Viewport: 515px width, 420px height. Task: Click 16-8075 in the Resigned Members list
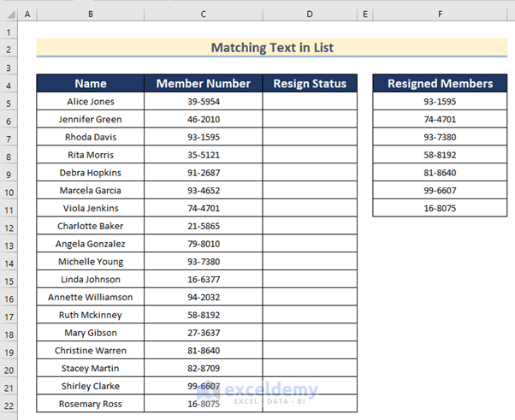[440, 208]
